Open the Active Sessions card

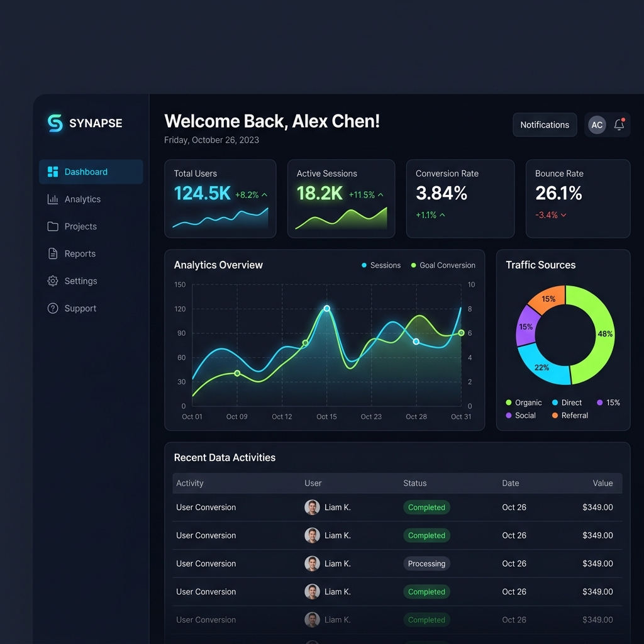click(341, 199)
